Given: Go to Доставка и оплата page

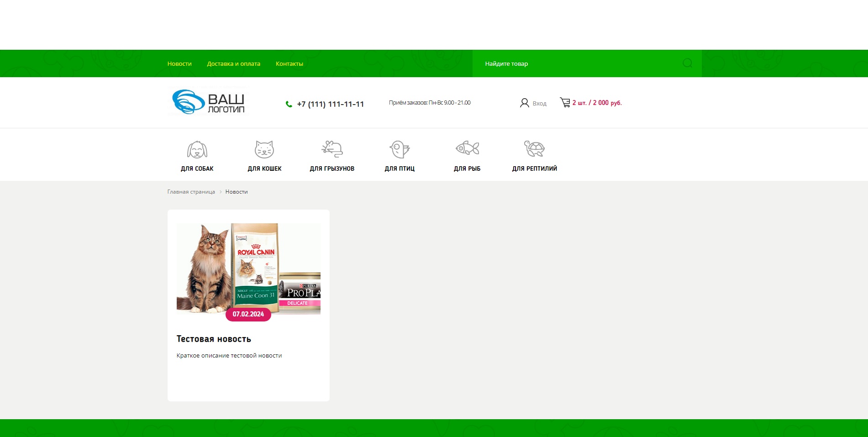Looking at the screenshot, I should 233,64.
